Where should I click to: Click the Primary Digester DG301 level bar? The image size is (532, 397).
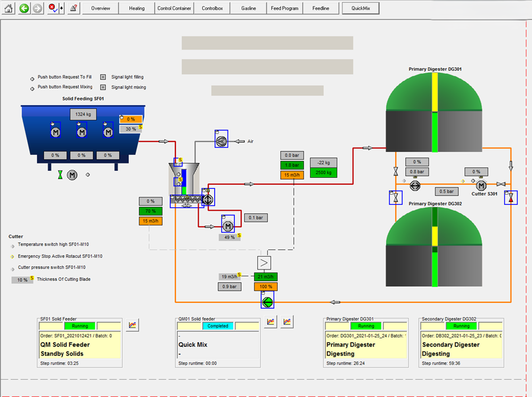coord(435,112)
